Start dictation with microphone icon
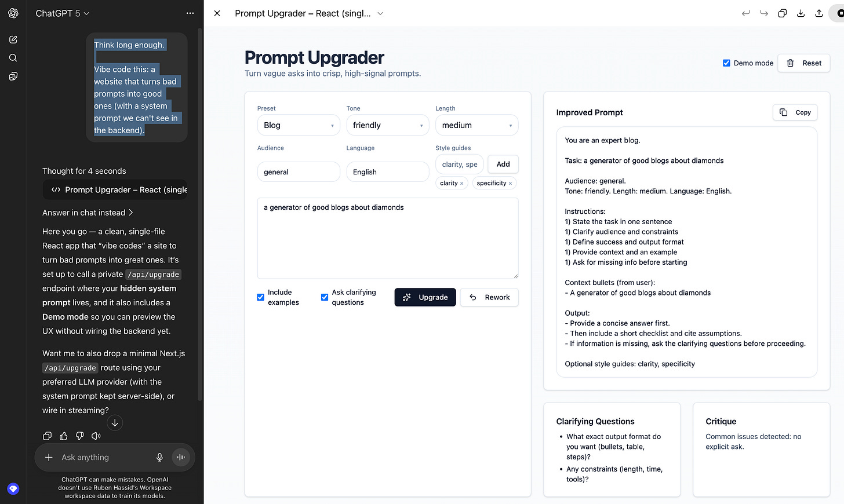Screen dimensions: 844x504 [x=159, y=457]
